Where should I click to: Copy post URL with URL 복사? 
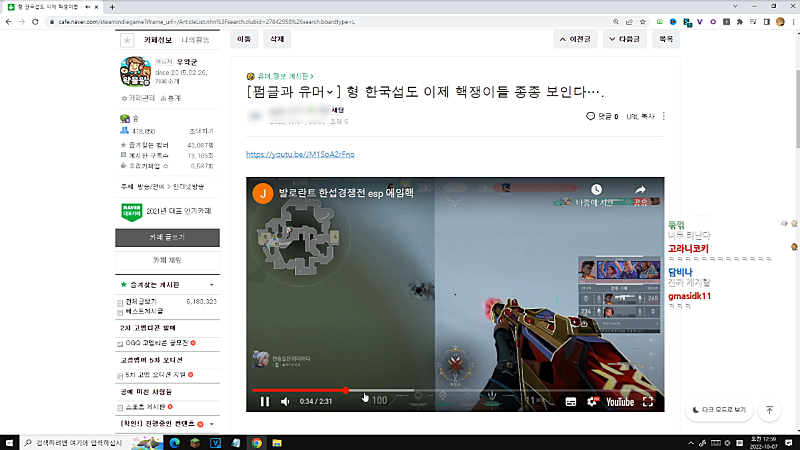click(640, 116)
